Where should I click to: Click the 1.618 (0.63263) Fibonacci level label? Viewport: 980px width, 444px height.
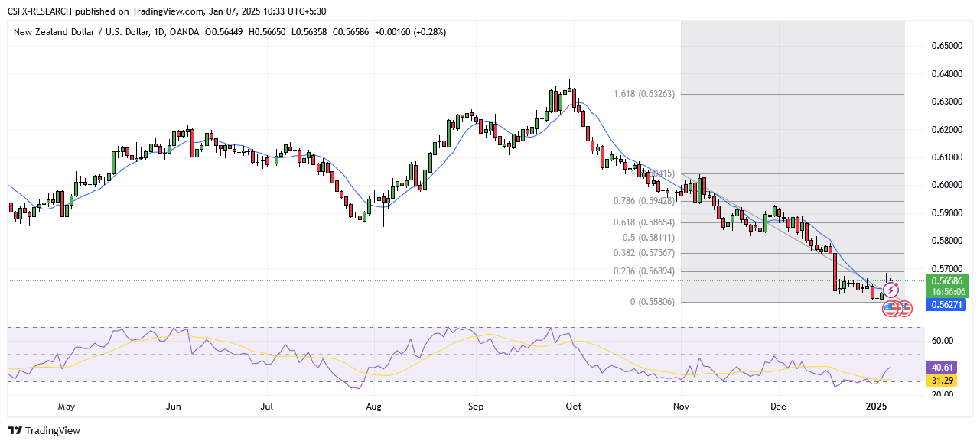[644, 94]
